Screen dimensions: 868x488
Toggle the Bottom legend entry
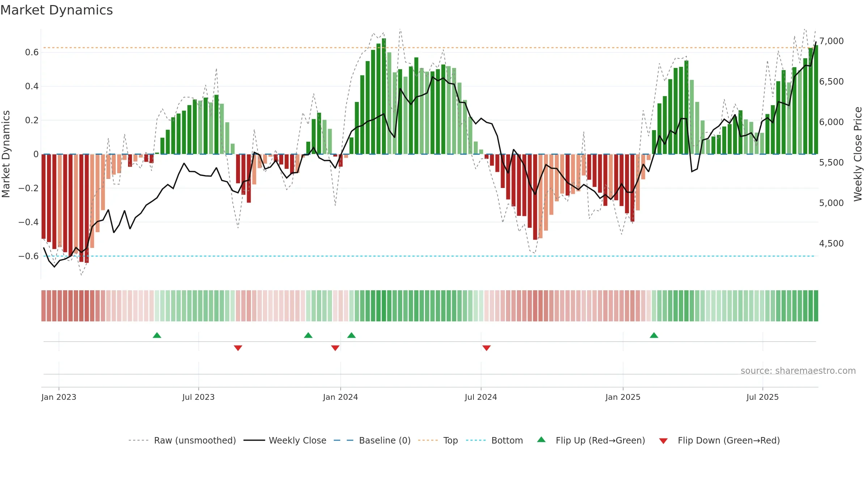point(494,440)
